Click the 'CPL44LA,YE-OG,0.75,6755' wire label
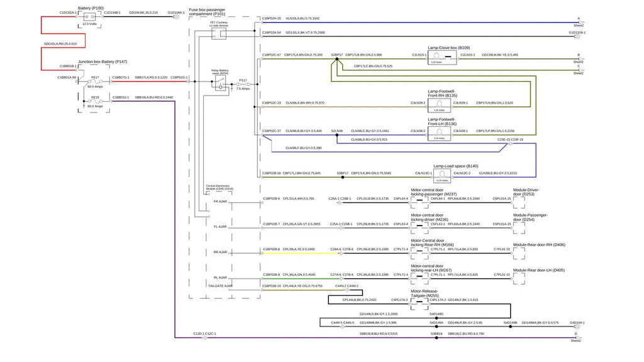 pos(303,286)
